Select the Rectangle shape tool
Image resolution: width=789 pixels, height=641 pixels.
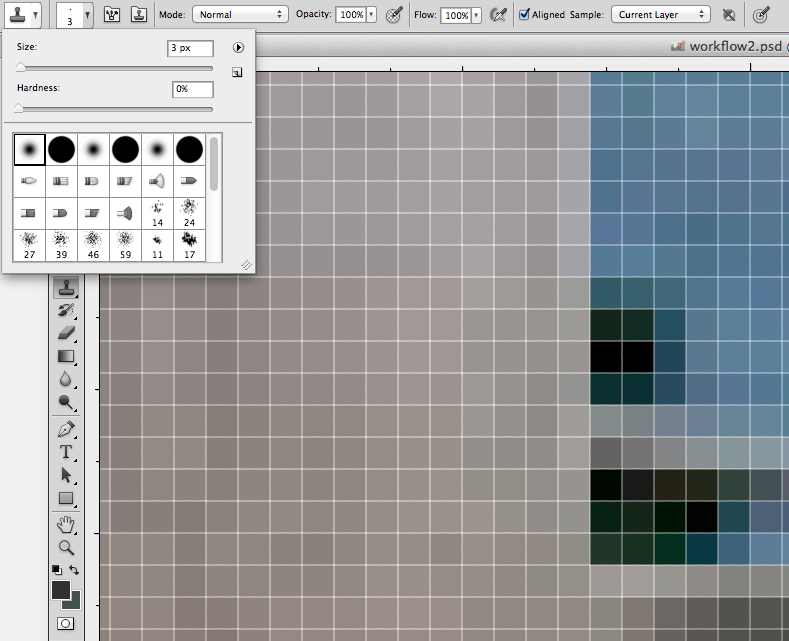click(66, 498)
